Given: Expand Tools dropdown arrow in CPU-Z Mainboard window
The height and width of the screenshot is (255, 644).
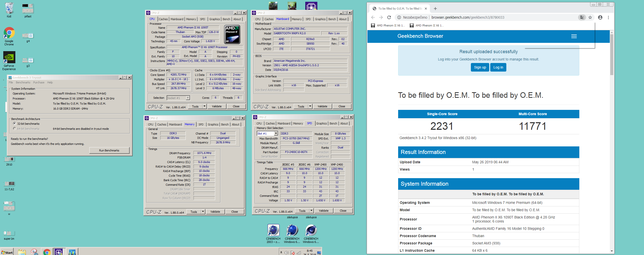Looking at the screenshot, I should [310, 106].
